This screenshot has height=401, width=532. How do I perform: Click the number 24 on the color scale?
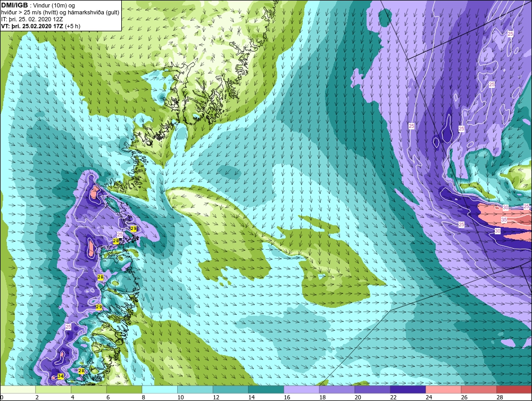tap(429, 397)
